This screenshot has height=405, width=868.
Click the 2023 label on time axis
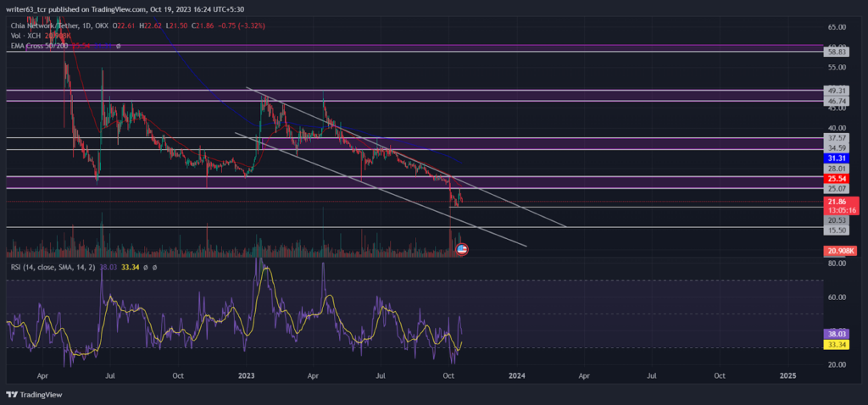(247, 375)
